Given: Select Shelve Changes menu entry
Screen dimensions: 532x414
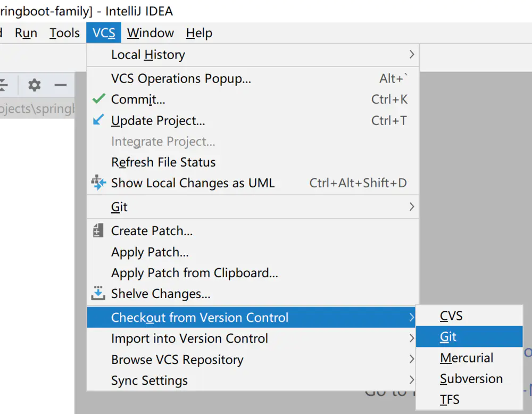Looking at the screenshot, I should [253, 294].
